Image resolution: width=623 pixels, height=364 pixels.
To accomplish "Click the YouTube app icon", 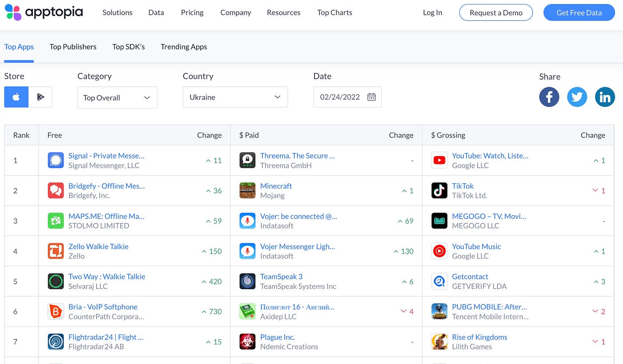I will click(439, 160).
